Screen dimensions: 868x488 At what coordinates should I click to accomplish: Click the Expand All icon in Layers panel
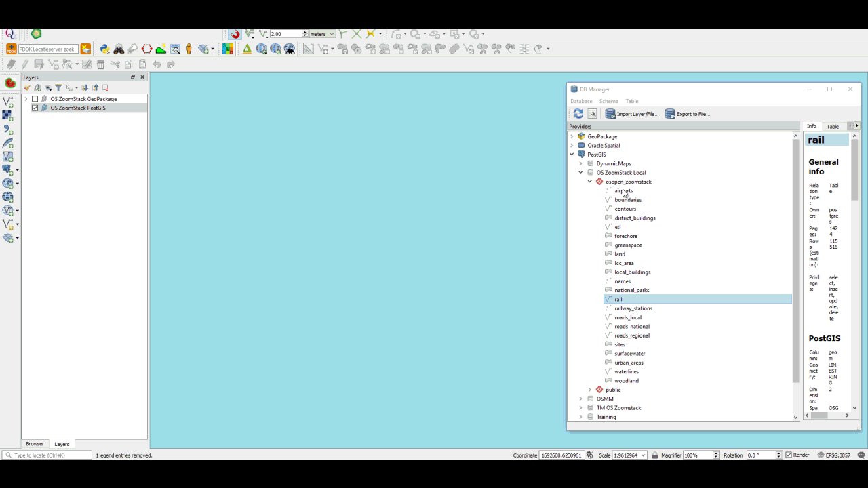pyautogui.click(x=85, y=87)
